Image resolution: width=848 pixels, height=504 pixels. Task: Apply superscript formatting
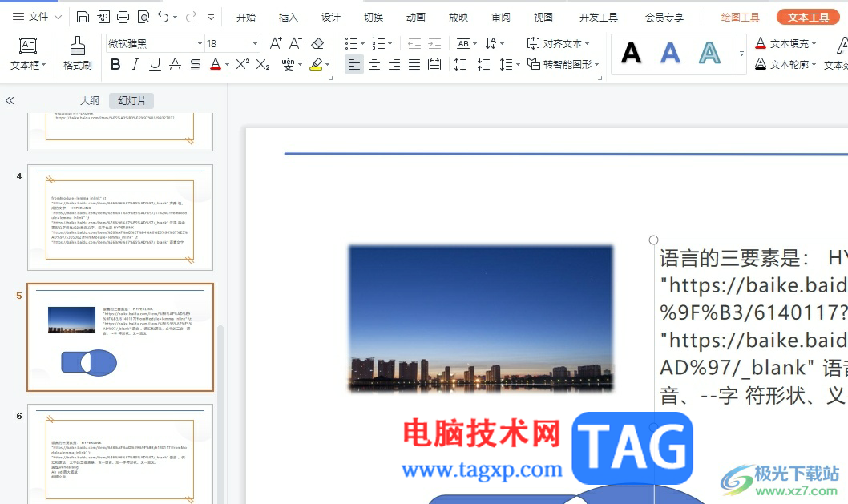coord(242,64)
